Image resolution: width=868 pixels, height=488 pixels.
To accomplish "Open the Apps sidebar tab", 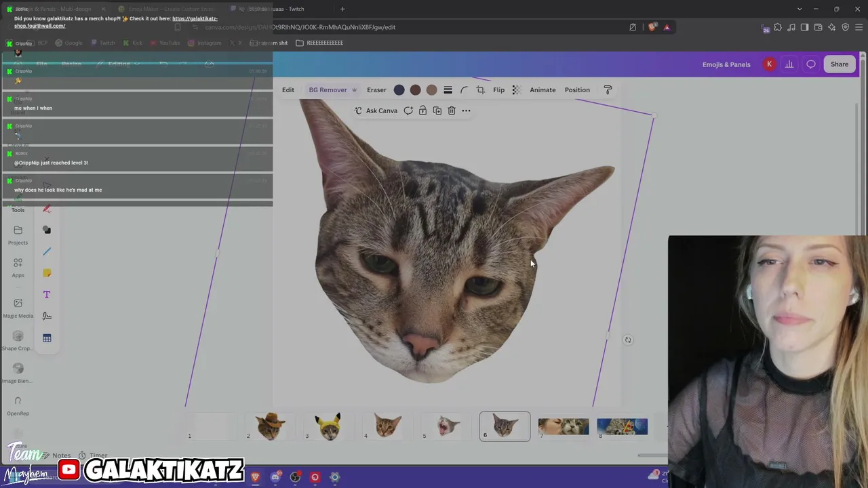I will pos(18,268).
